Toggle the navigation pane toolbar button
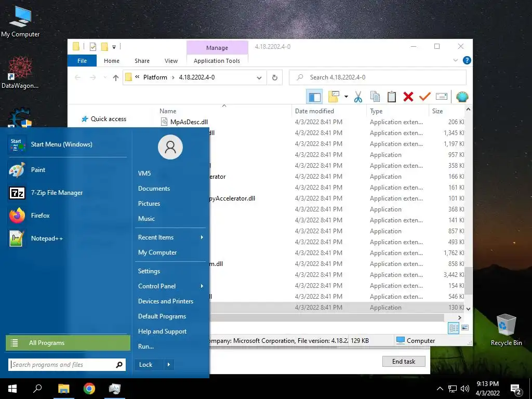This screenshot has height=399, width=532. click(x=314, y=97)
